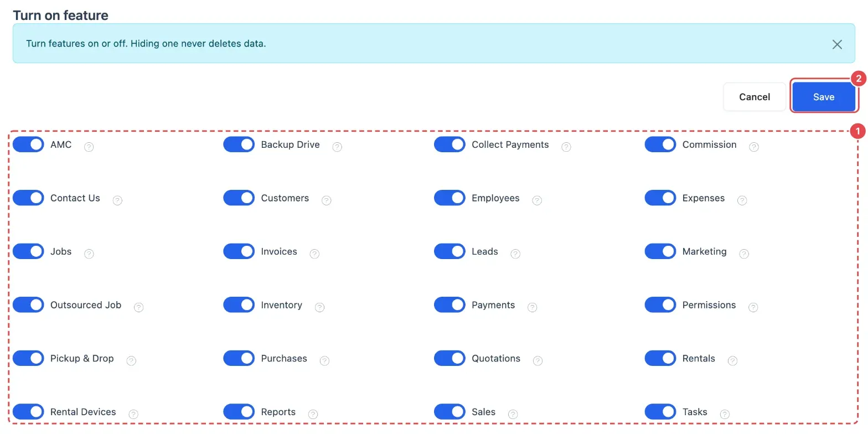Disable the Leads toggle

point(449,251)
